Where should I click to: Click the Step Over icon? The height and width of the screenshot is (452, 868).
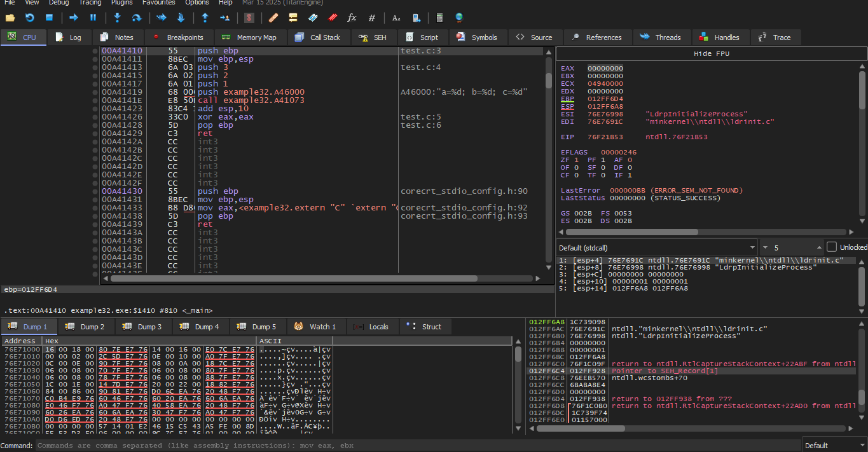(136, 18)
